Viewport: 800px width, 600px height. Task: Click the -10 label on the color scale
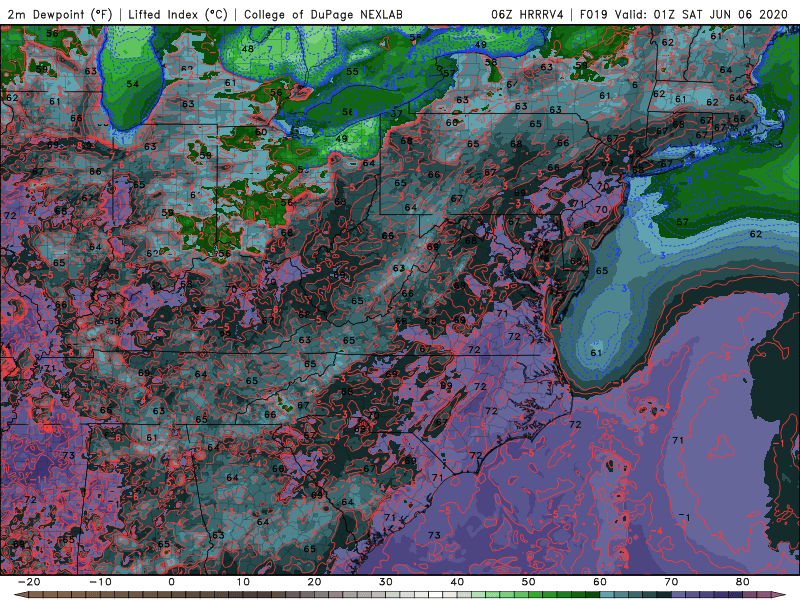pos(100,582)
